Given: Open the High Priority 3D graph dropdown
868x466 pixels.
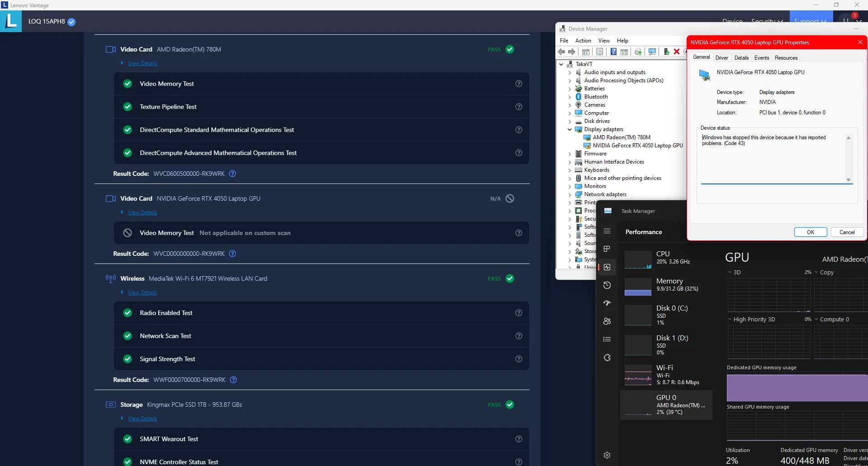Looking at the screenshot, I should coord(730,320).
